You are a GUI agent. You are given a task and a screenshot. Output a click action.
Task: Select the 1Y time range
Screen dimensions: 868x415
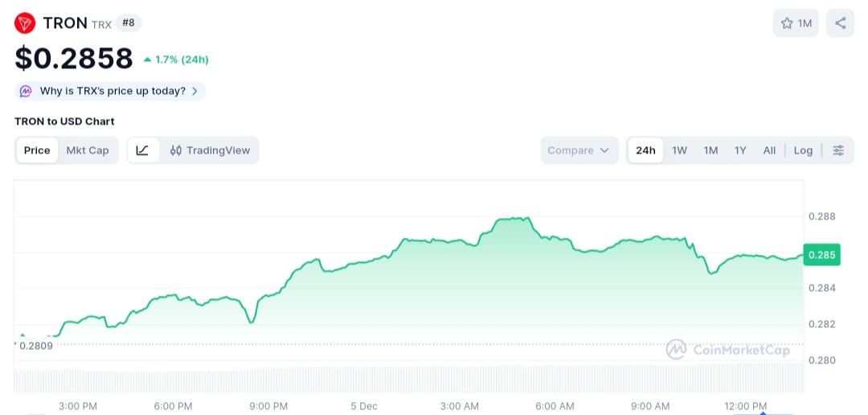click(740, 150)
